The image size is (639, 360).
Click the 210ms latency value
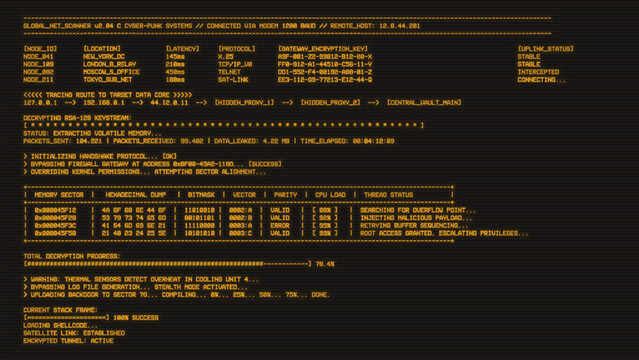pos(175,64)
